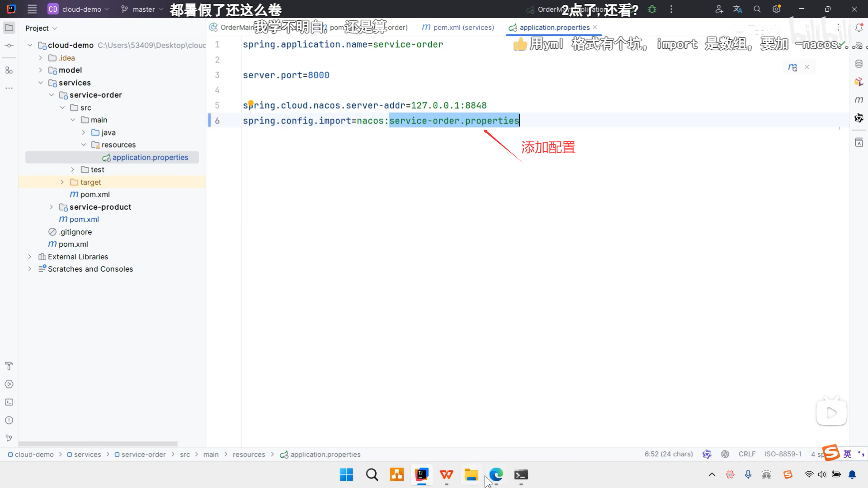Open the Commit tool window icon
The height and width of the screenshot is (488, 868).
coord(9,46)
